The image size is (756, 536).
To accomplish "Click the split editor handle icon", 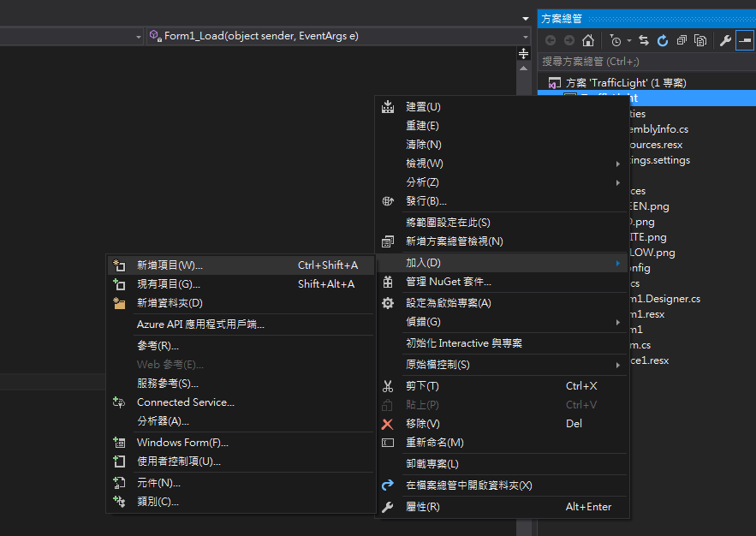I will click(524, 54).
